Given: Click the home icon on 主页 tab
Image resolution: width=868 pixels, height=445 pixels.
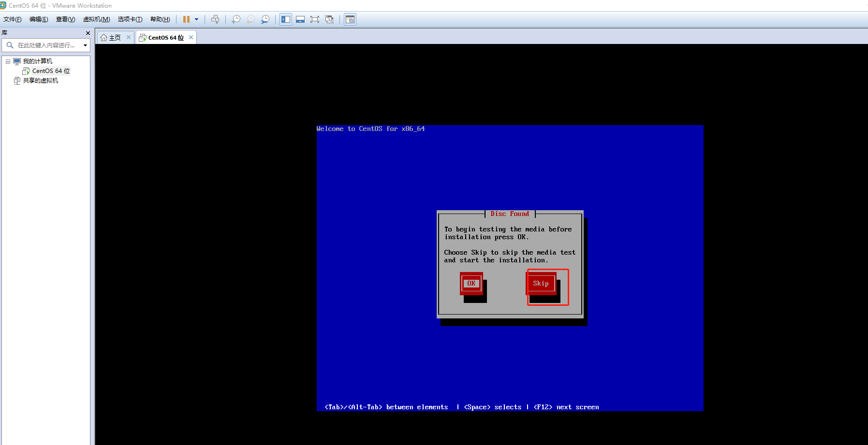Looking at the screenshot, I should click(x=103, y=38).
